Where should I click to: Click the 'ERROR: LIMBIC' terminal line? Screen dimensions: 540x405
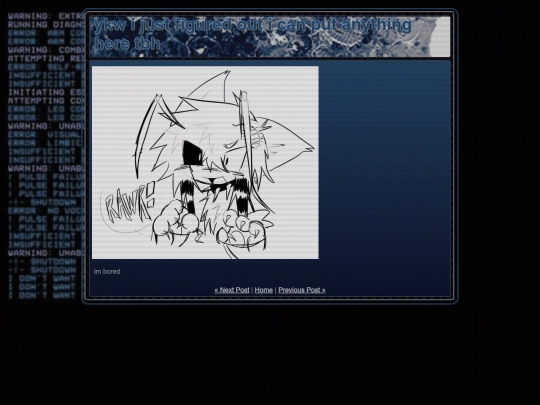click(x=45, y=143)
